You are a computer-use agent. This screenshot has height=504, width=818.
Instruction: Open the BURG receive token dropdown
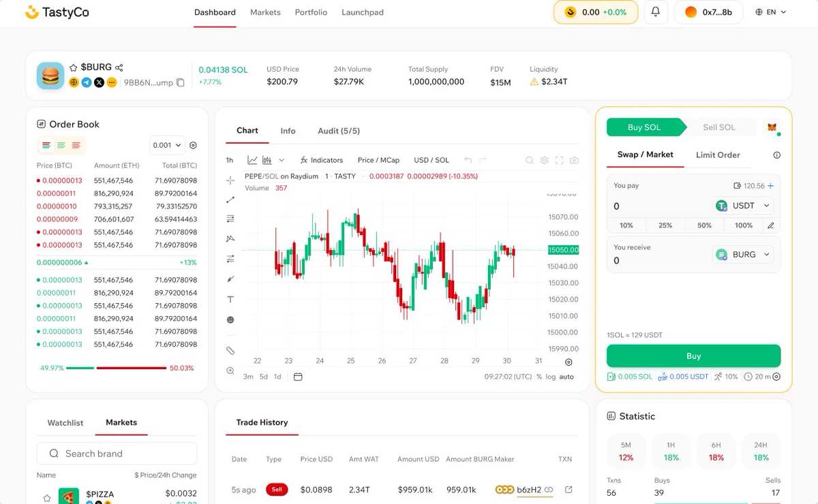point(743,255)
